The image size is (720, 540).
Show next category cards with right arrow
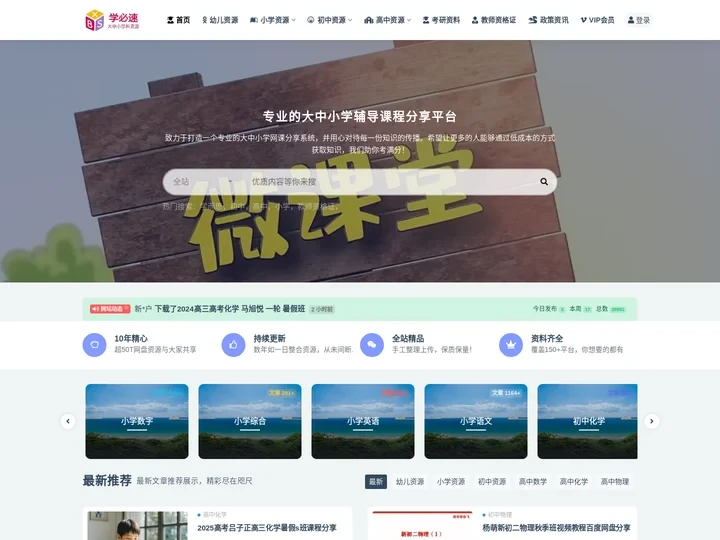click(x=652, y=421)
